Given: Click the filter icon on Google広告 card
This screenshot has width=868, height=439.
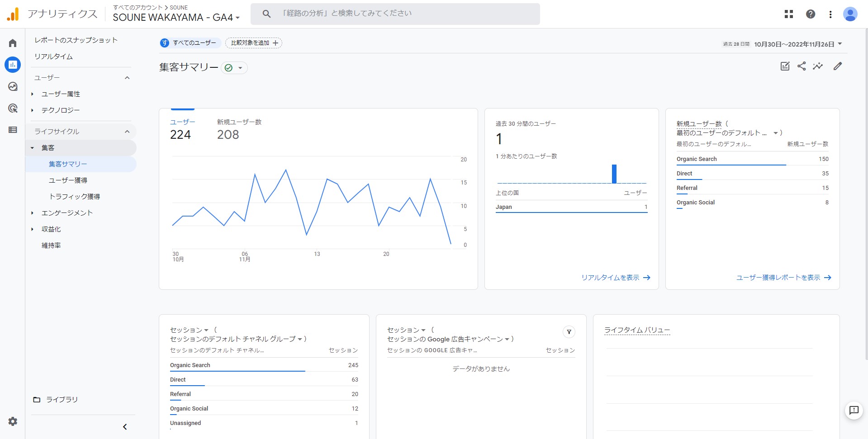Looking at the screenshot, I should click(569, 332).
